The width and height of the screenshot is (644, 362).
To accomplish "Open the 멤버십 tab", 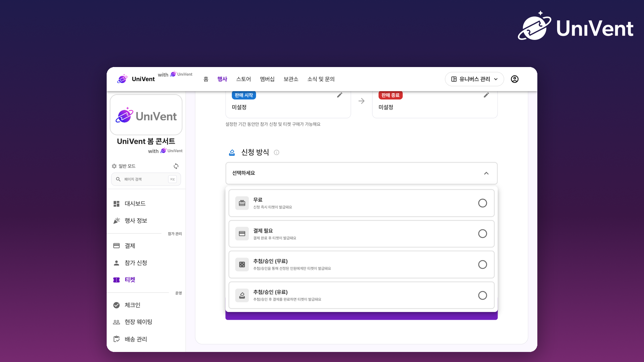I will (x=267, y=79).
